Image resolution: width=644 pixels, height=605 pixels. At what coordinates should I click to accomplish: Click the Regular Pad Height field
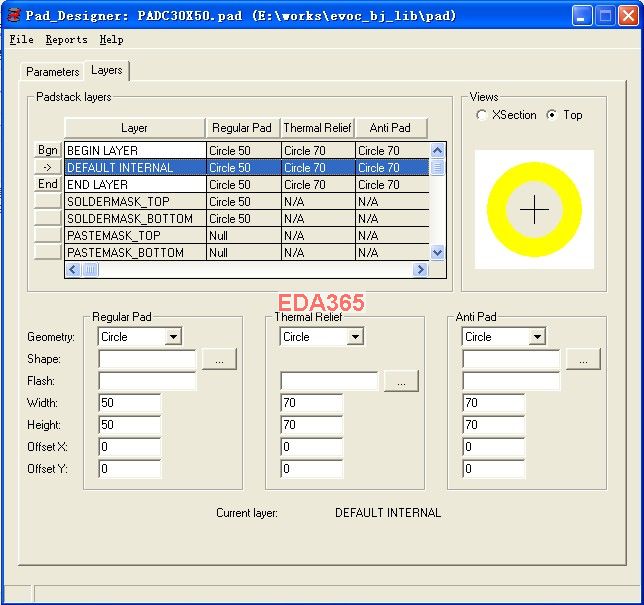tap(130, 425)
